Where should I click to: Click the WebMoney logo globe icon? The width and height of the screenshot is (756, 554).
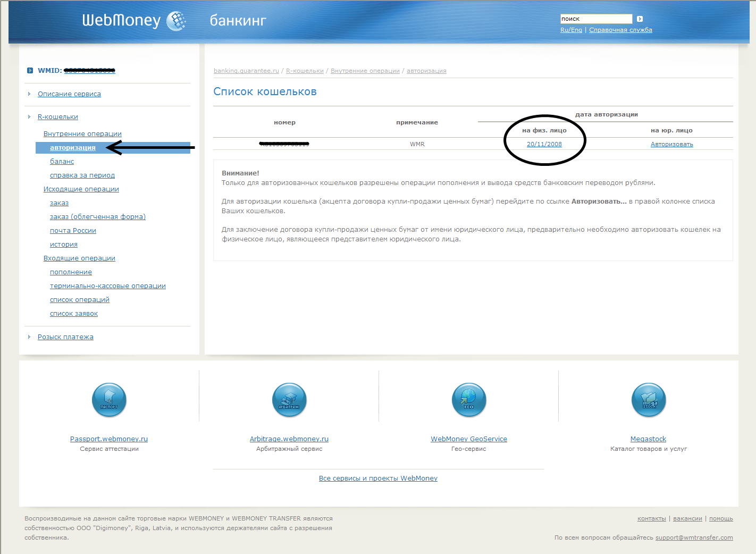coord(176,21)
